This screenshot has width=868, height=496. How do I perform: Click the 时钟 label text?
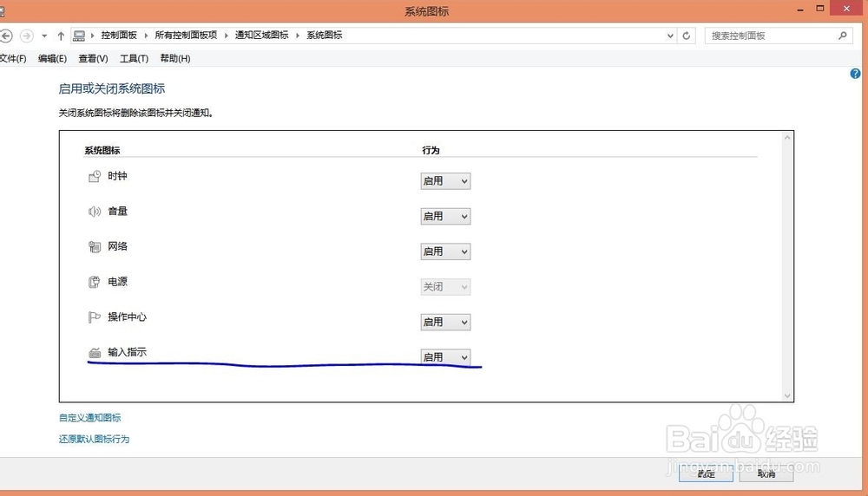pyautogui.click(x=117, y=176)
